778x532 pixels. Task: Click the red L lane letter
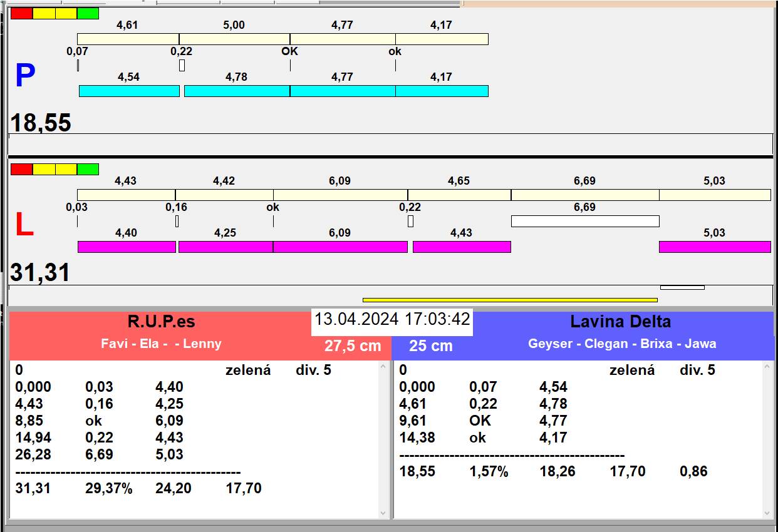coord(24,225)
